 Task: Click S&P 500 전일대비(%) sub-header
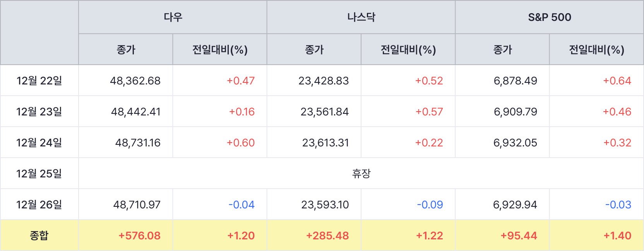click(x=596, y=50)
